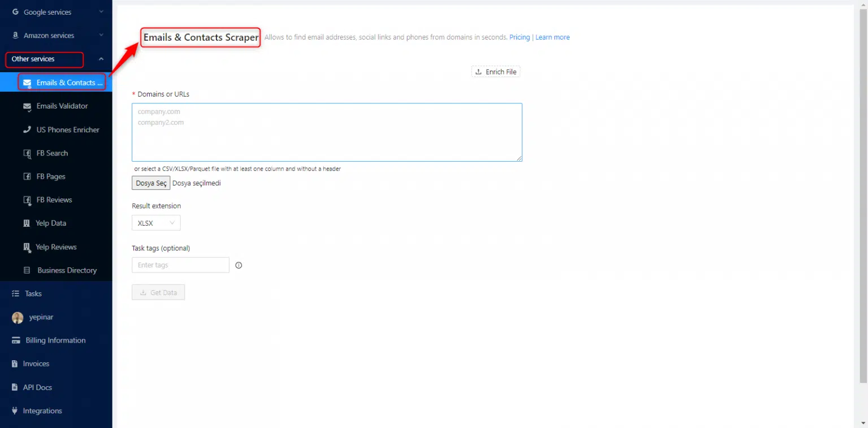Click the info icon beside task tags
Viewport: 868px width, 428px height.
point(238,265)
